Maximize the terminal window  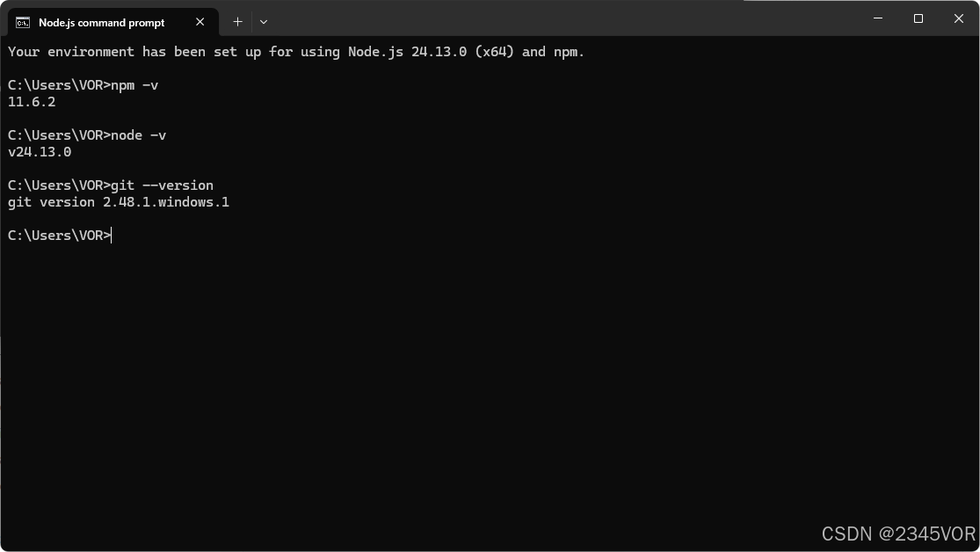(x=918, y=18)
